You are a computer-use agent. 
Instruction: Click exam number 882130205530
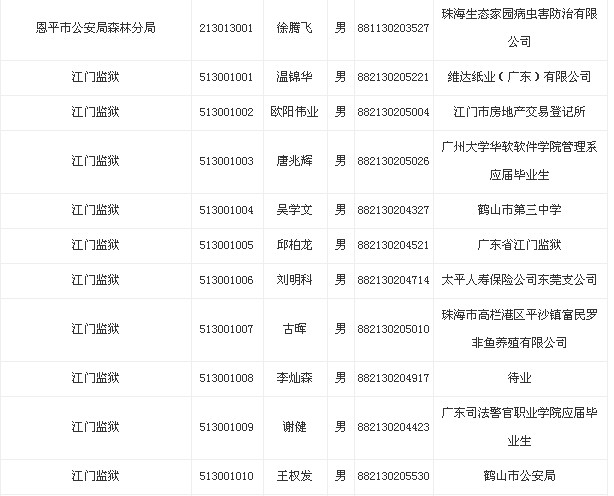(x=394, y=476)
